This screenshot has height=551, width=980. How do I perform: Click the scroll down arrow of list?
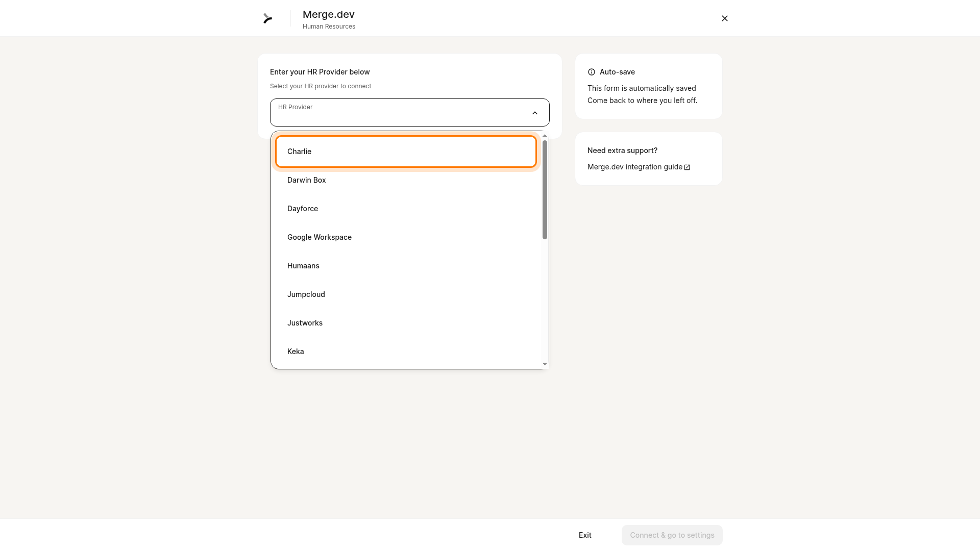[x=545, y=364]
